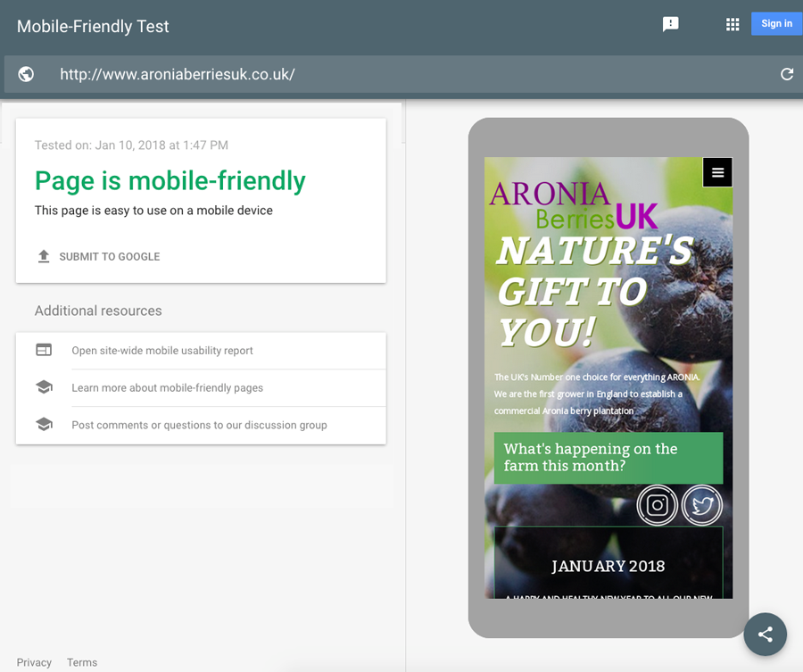Click Mobile-Friendly Test title
Image resolution: width=803 pixels, height=672 pixels.
[93, 26]
